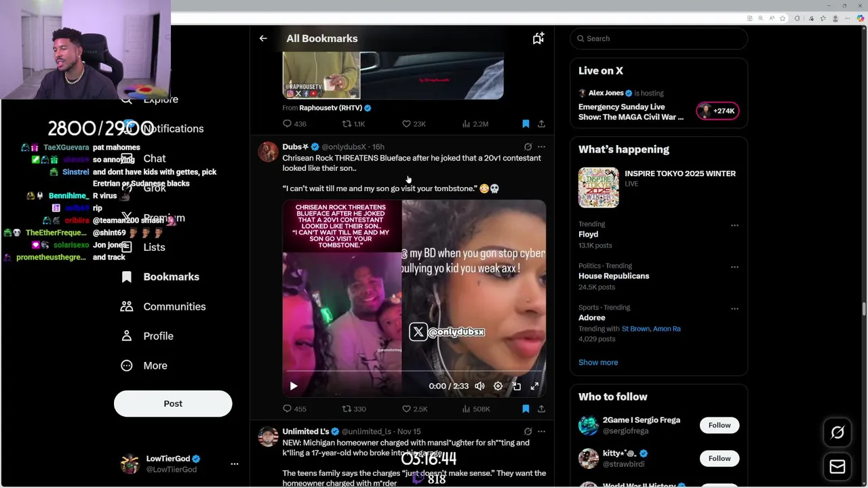Screen dimensions: 868x488
Task: Expand trends with Show more
Action: click(x=598, y=363)
